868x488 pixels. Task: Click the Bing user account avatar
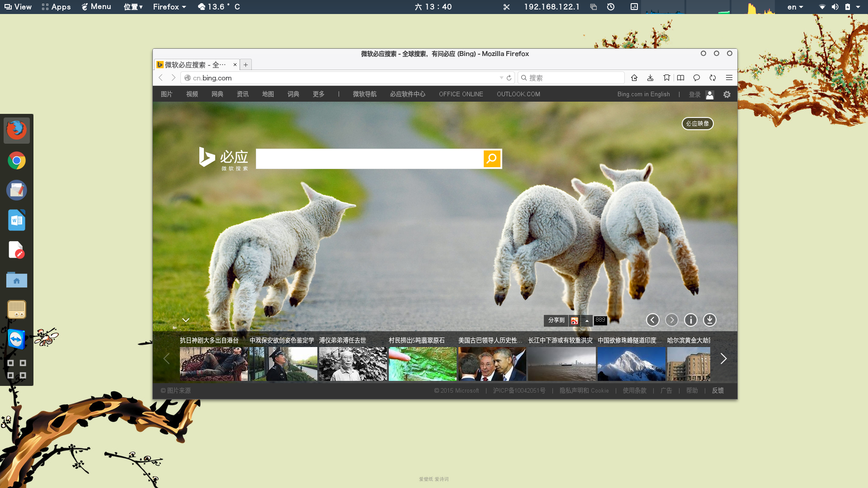[710, 94]
